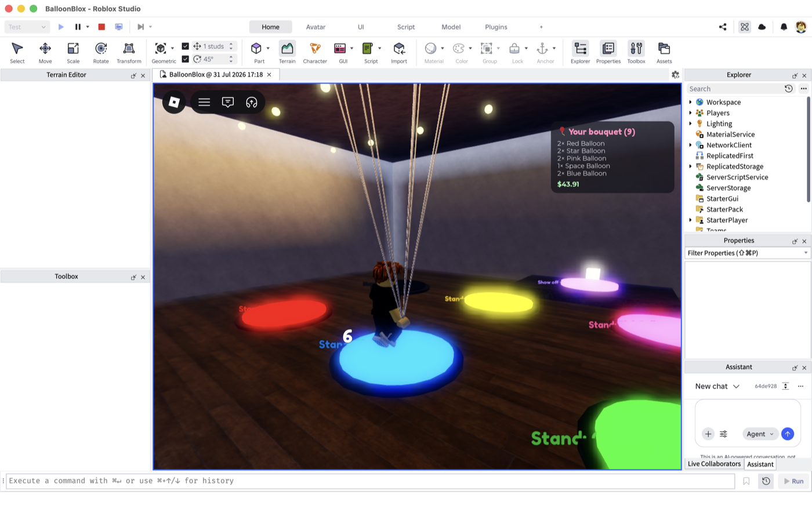This screenshot has width=812, height=509.
Task: Open command history clock icon
Action: [x=766, y=481]
